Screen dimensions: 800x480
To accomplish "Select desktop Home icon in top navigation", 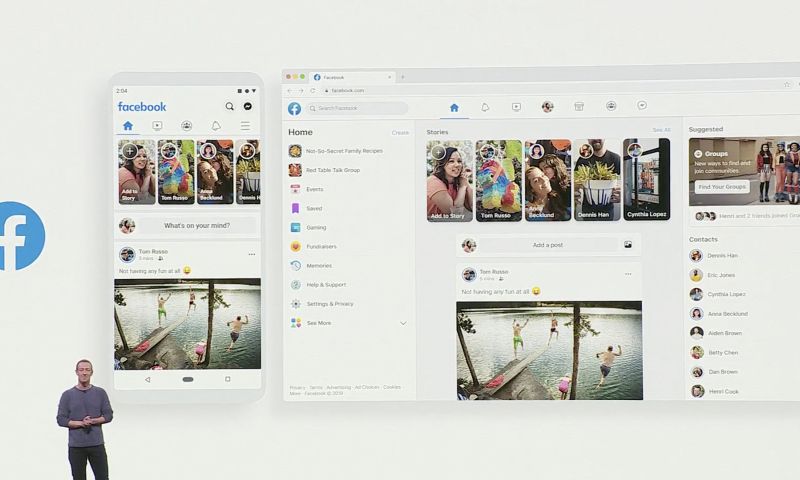I will tap(454, 108).
